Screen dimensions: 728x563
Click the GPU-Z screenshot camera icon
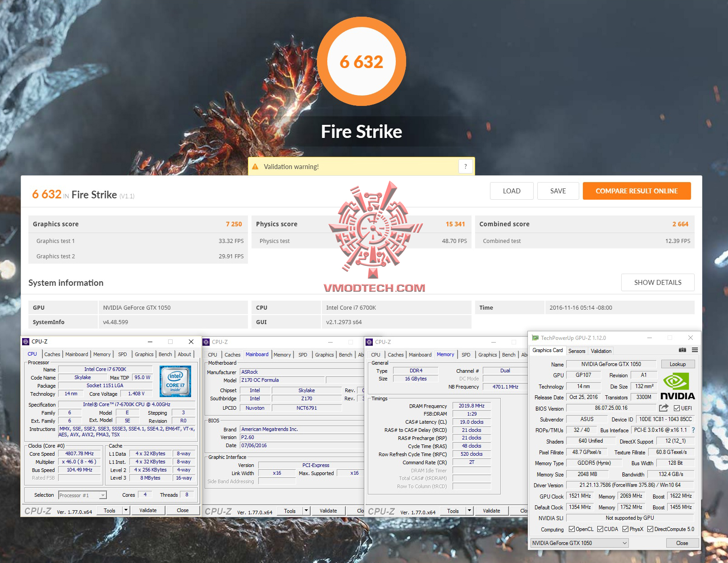tap(682, 350)
